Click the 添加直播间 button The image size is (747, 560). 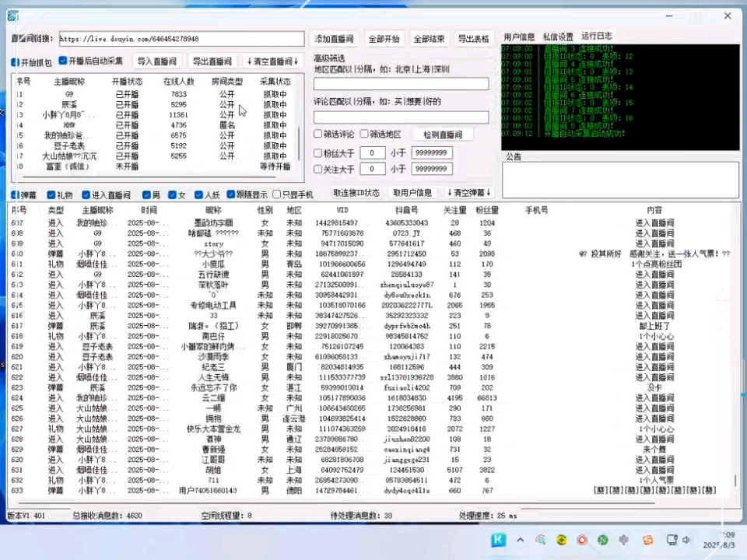[334, 39]
